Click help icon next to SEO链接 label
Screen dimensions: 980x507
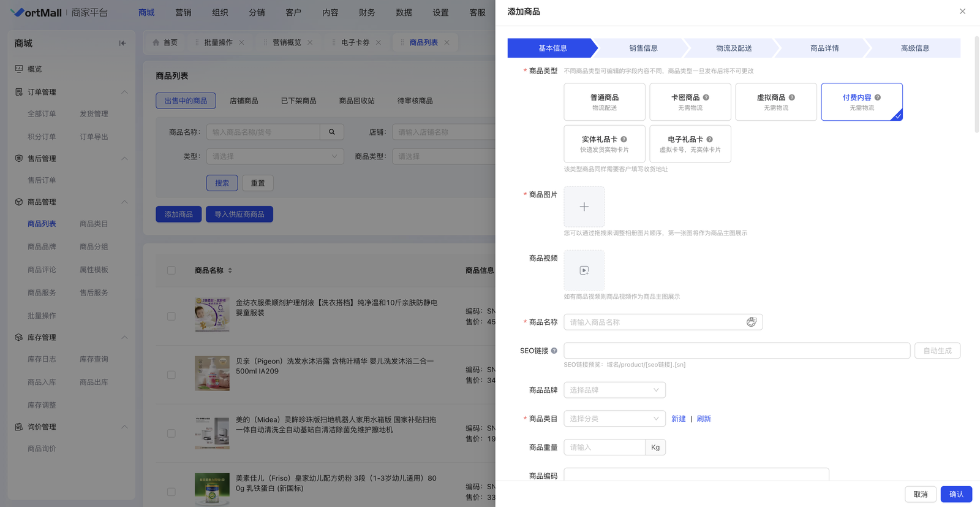(554, 351)
